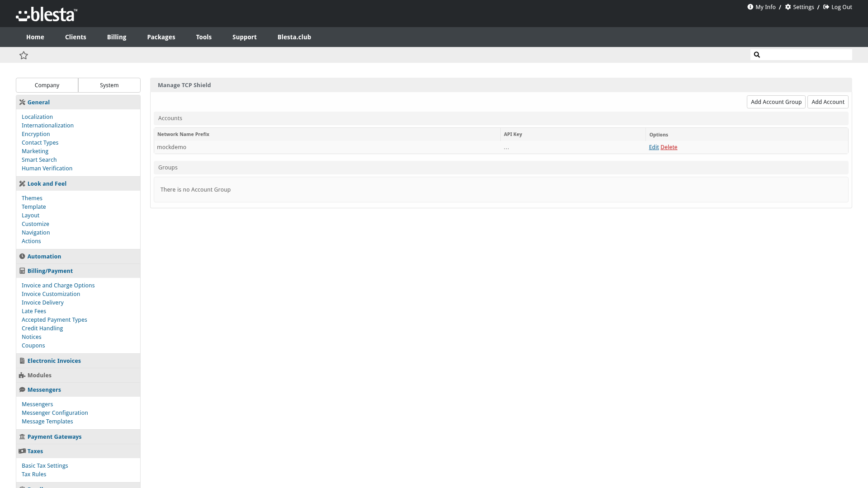Open the Support menu
Viewport: 868px width, 488px height.
click(x=245, y=37)
